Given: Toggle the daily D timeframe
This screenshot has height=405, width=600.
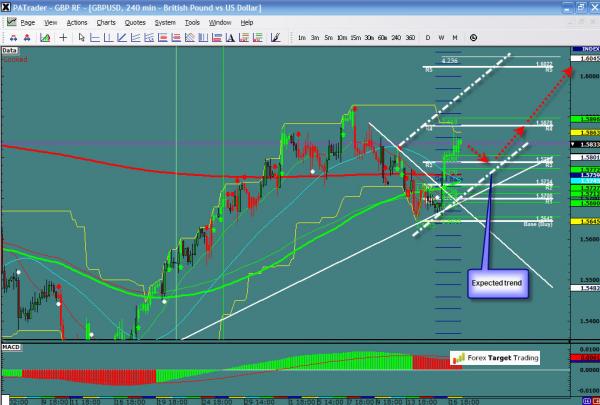Looking at the screenshot, I should (x=428, y=38).
